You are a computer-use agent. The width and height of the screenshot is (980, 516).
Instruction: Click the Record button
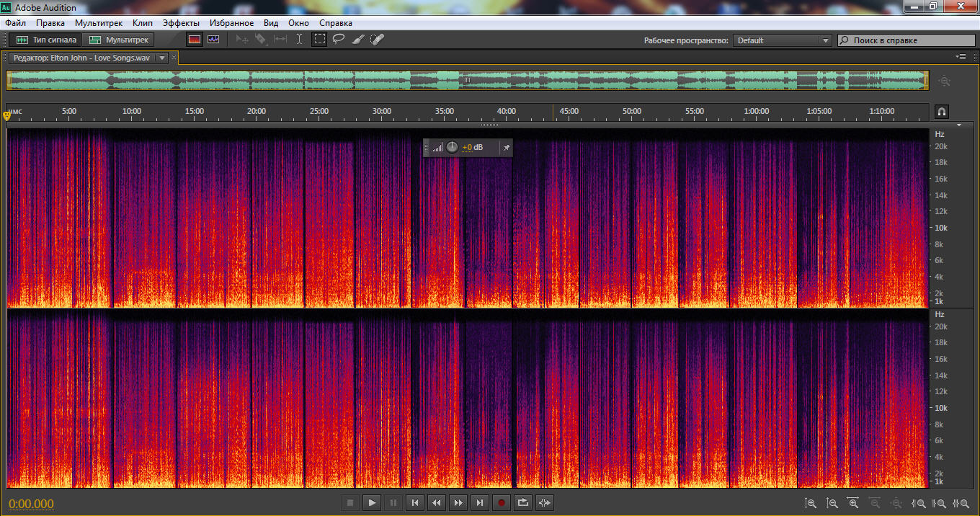pyautogui.click(x=502, y=502)
